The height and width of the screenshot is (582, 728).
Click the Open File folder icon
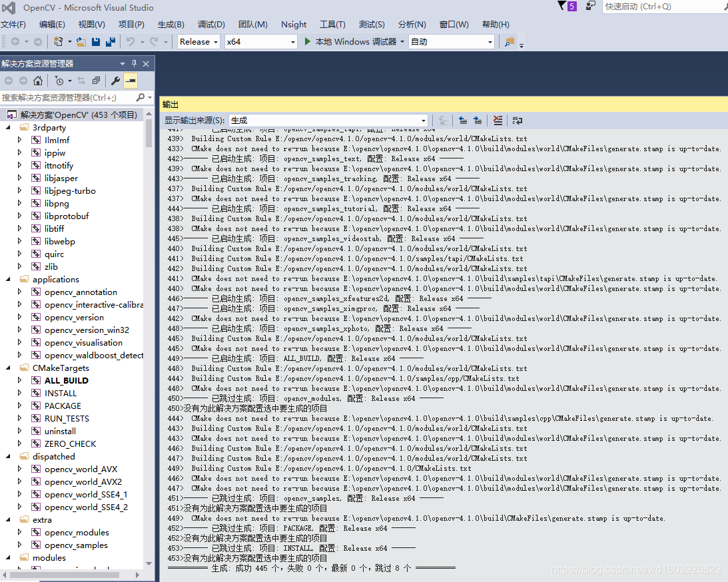tap(81, 42)
